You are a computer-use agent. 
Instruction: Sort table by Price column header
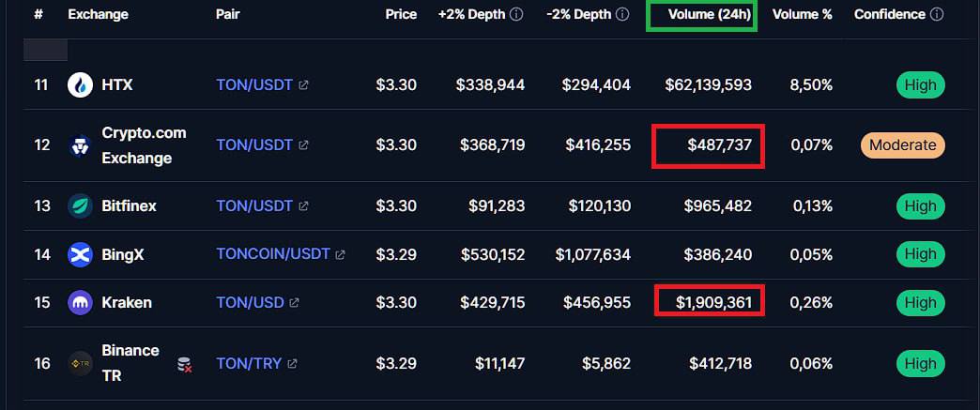point(401,14)
